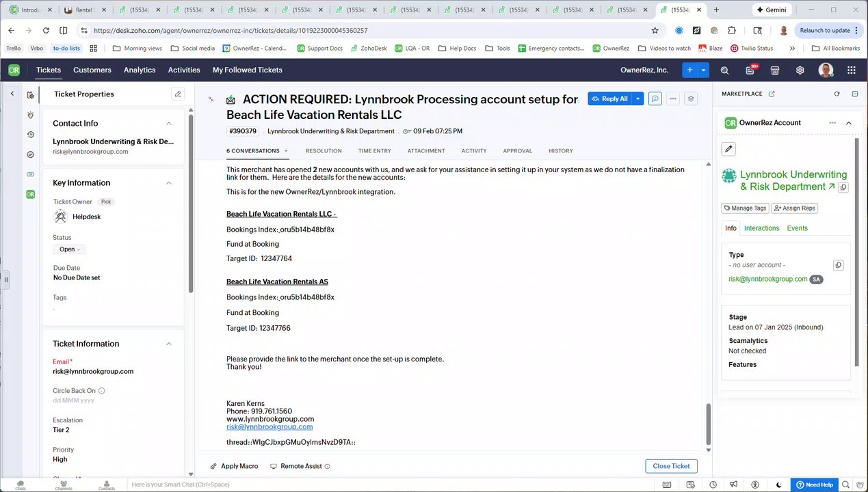Open the Analytics menu
This screenshot has width=868, height=492.
coord(140,70)
